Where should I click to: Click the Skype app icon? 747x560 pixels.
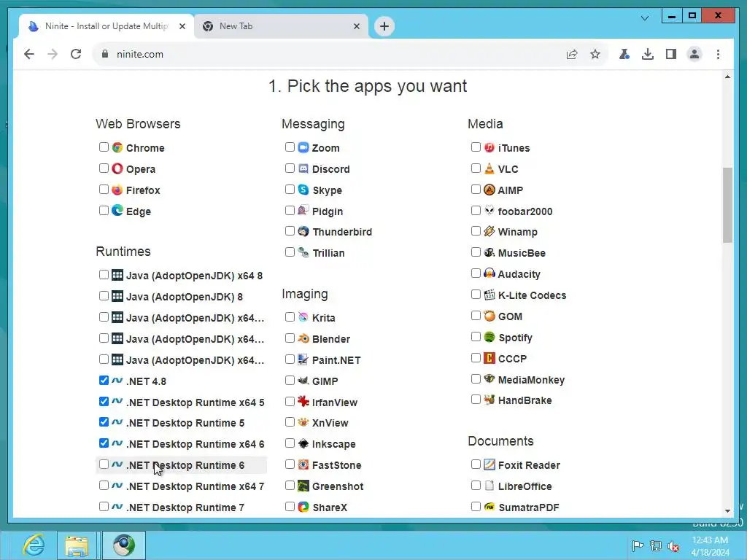pyautogui.click(x=303, y=190)
